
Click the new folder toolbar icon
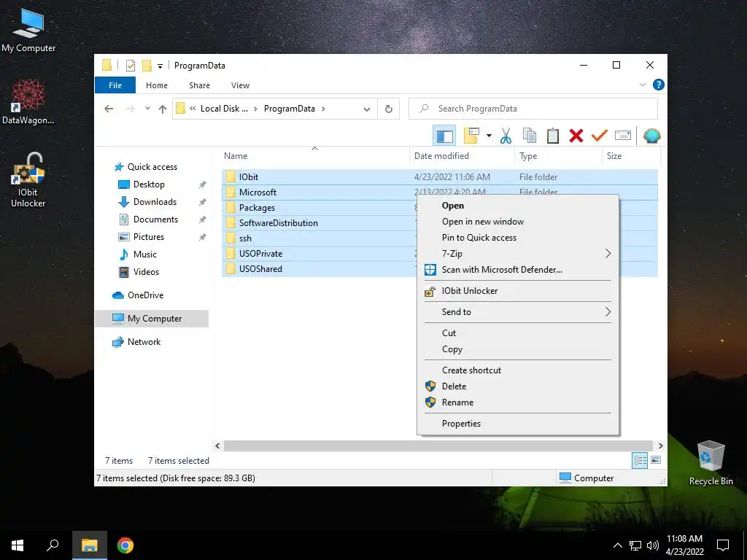(x=471, y=136)
